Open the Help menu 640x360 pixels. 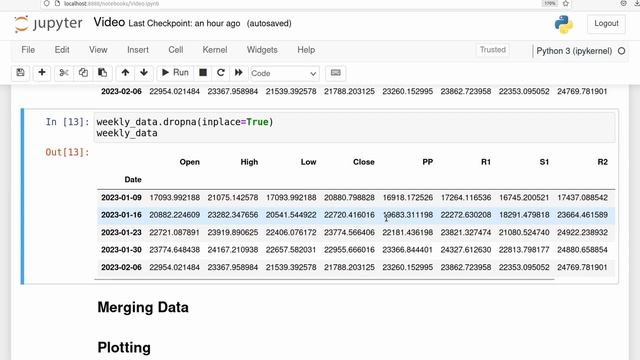pos(306,50)
